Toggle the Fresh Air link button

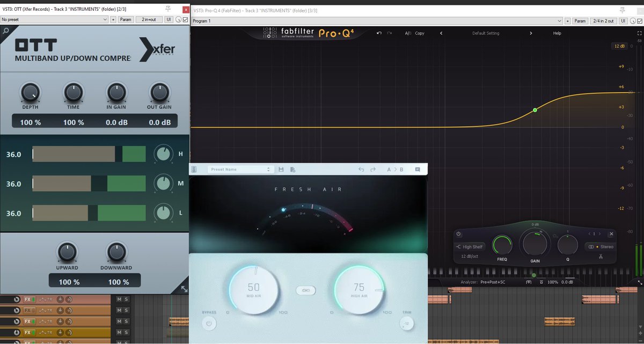(306, 290)
